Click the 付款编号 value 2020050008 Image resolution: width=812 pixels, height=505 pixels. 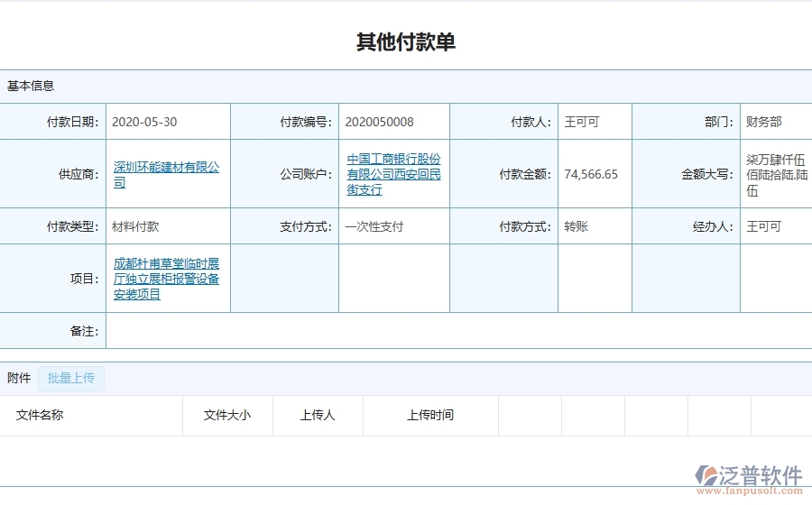(379, 122)
